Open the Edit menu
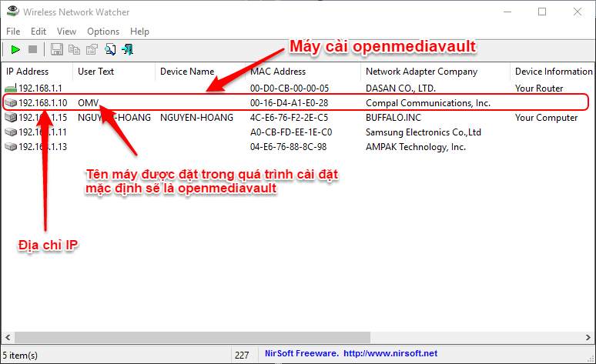The height and width of the screenshot is (364, 596). (x=39, y=32)
